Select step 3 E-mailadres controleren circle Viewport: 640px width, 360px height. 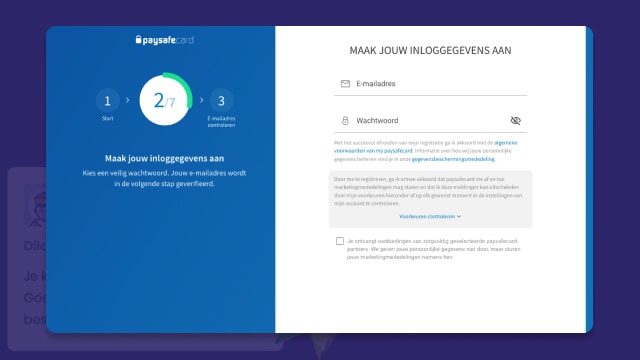point(221,100)
